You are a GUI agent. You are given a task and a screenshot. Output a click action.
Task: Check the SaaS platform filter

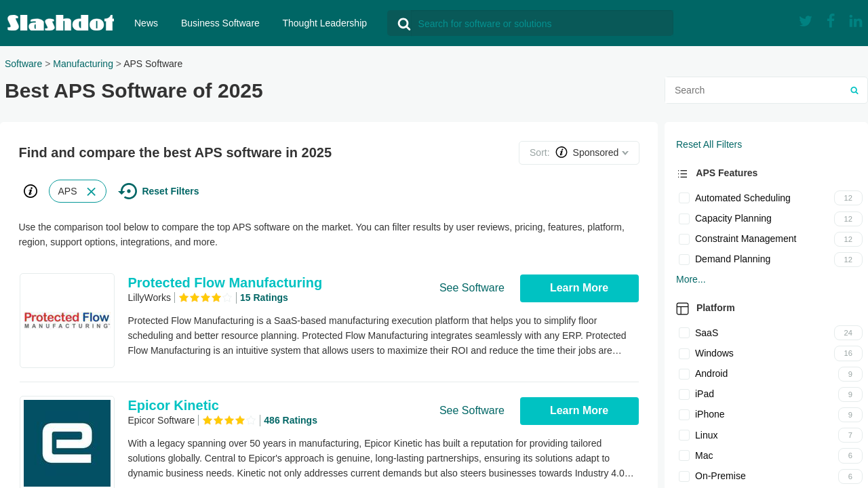(684, 333)
